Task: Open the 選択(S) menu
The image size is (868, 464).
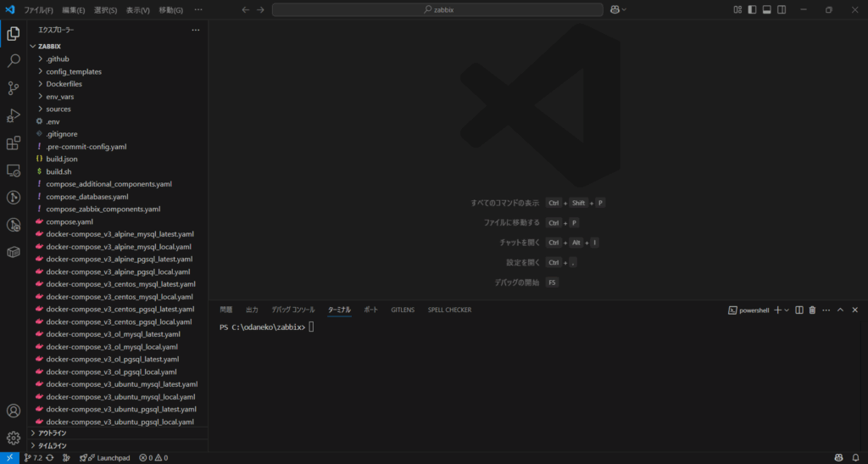Action: tap(105, 10)
